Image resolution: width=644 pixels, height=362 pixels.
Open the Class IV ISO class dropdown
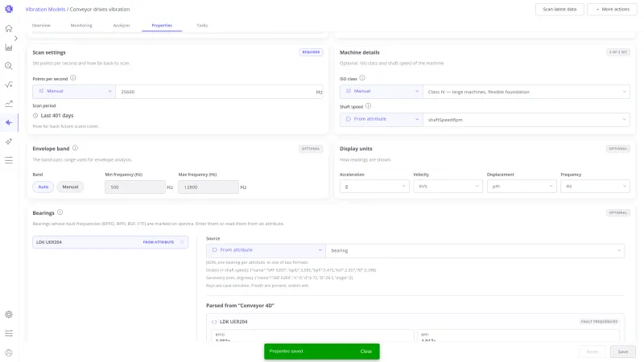coord(526,92)
